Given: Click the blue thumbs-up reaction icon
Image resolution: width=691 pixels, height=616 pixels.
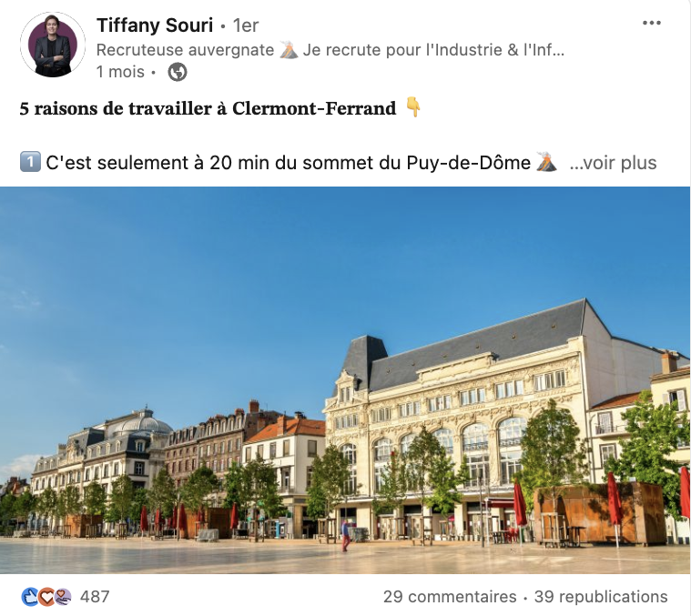Looking at the screenshot, I should coord(29,597).
